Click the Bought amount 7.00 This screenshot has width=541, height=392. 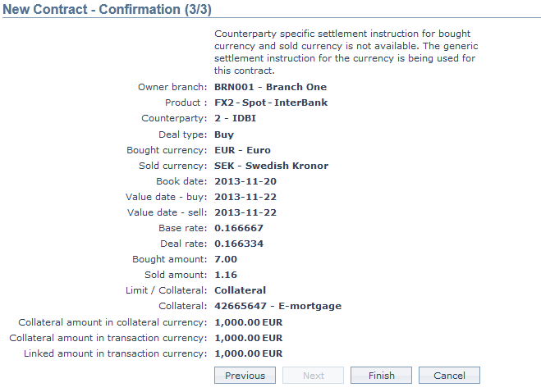point(226,259)
